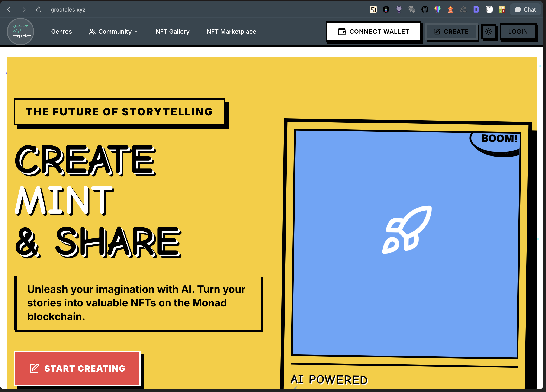Open the copy-page extension with the arrow icon

(373, 9)
